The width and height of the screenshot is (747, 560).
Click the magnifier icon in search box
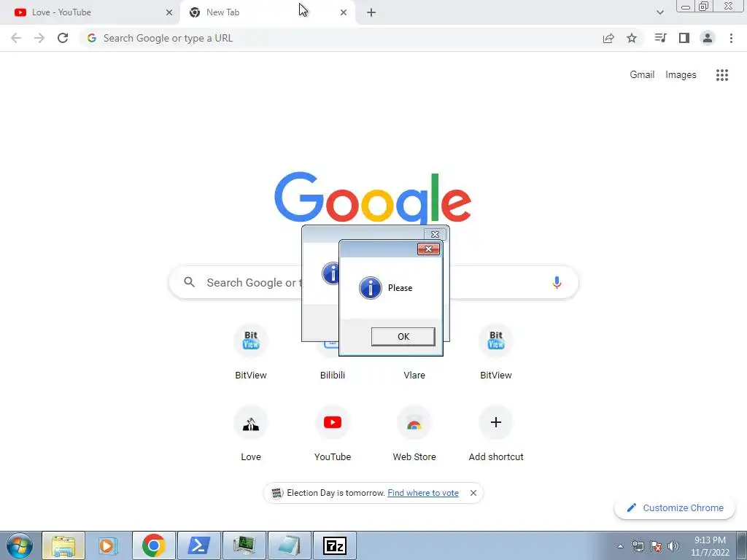190,282
